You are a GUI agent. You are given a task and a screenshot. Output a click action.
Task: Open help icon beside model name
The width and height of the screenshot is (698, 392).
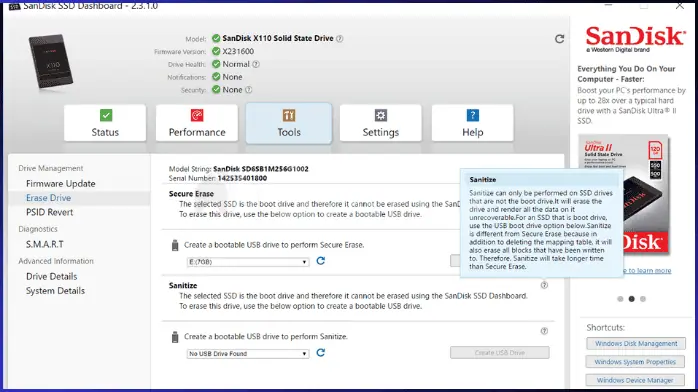340,39
